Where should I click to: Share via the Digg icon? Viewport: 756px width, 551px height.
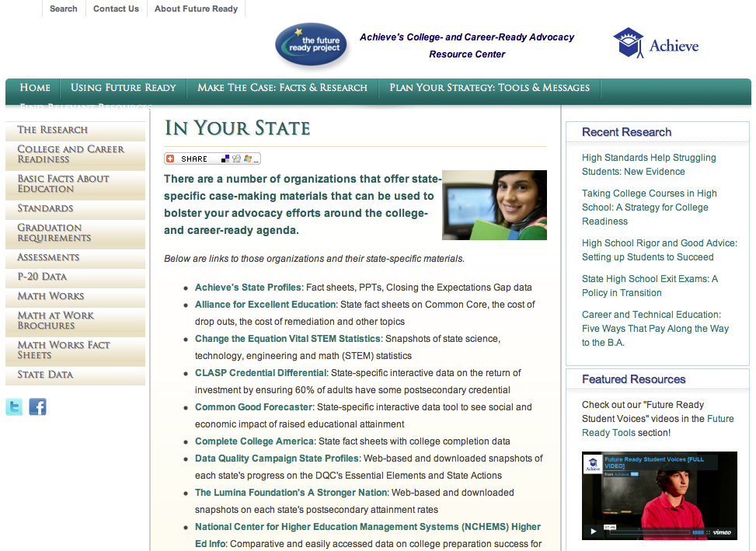coord(236,159)
